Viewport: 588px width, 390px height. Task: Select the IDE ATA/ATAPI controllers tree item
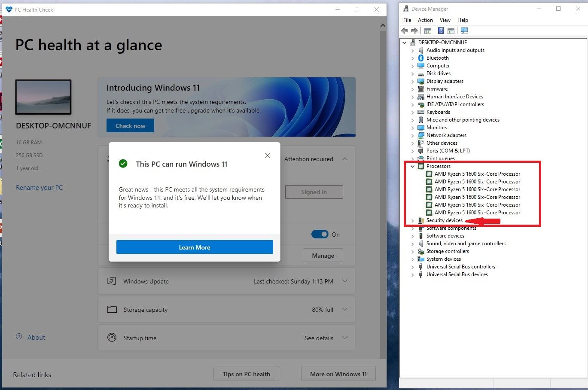point(455,104)
